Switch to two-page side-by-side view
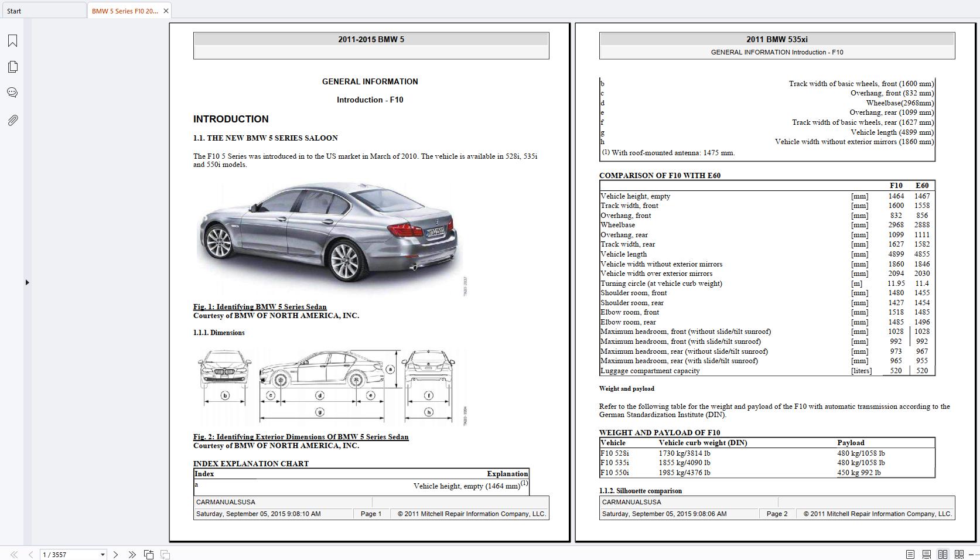 tap(943, 554)
